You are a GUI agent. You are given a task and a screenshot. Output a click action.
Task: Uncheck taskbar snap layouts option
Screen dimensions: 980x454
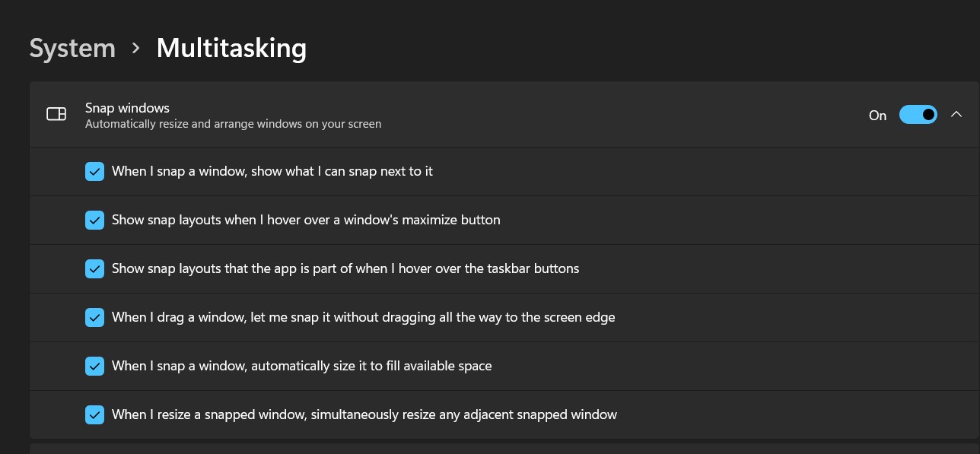(x=94, y=268)
